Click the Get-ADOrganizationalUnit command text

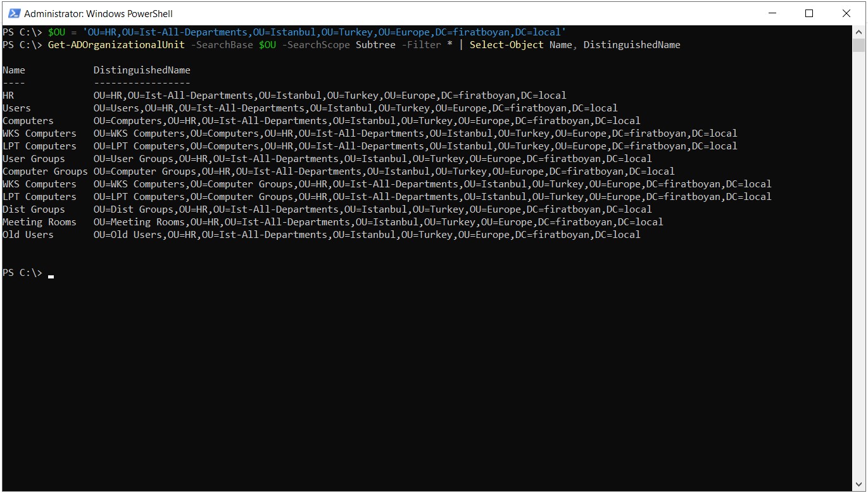pyautogui.click(x=116, y=45)
